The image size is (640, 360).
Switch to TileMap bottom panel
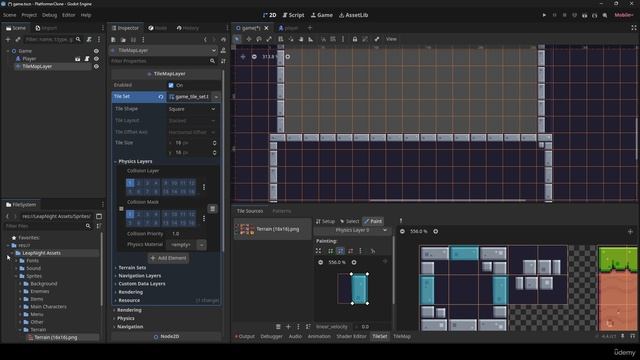click(402, 337)
